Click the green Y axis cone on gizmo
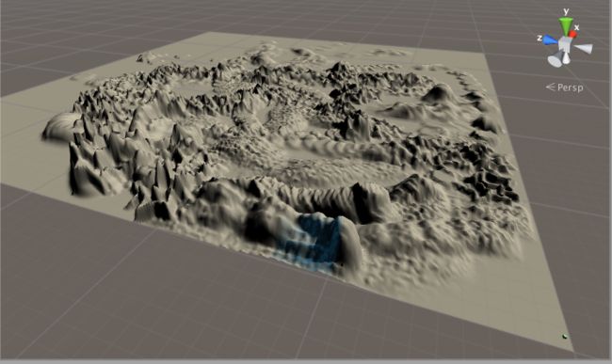The image size is (612, 364). tap(565, 25)
